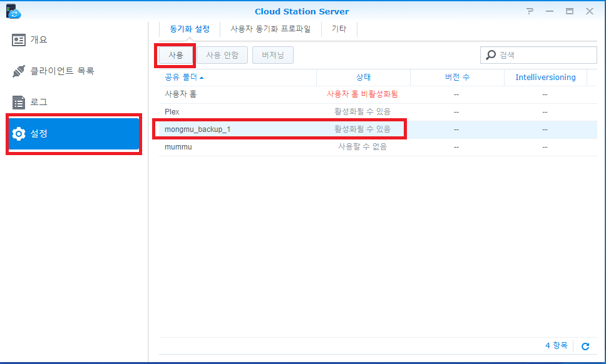
Task: Click the 사용할 수 없음 status cell
Action: (x=362, y=147)
